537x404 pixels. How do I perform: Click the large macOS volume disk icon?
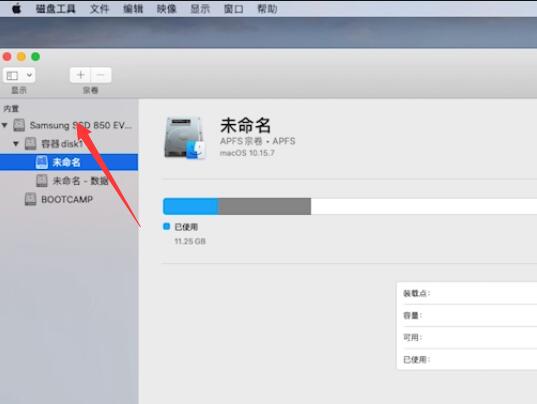coord(185,138)
